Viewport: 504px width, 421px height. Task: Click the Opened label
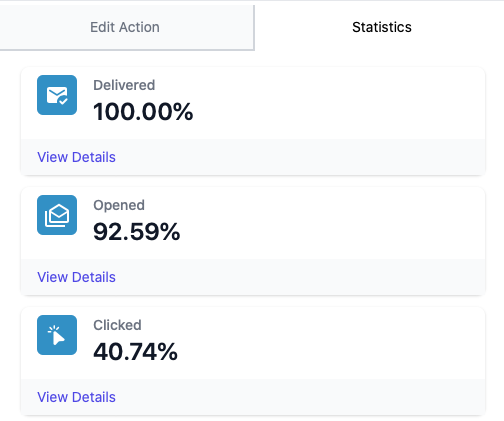pyautogui.click(x=119, y=206)
